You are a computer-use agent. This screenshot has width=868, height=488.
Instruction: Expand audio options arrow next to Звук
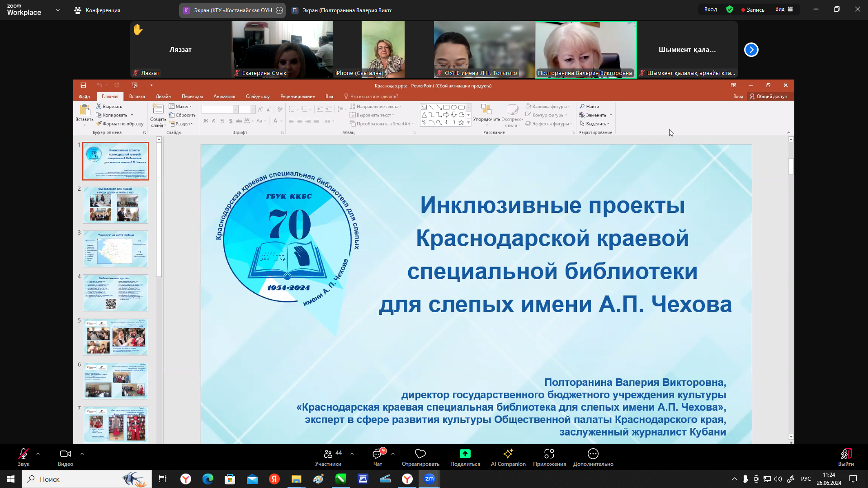tap(38, 453)
